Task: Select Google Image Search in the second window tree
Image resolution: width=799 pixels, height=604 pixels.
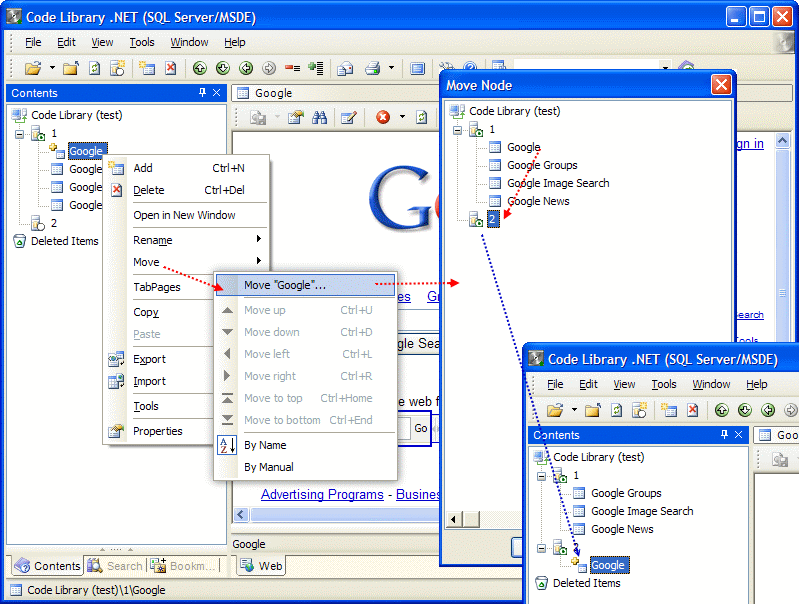Action: [x=642, y=511]
